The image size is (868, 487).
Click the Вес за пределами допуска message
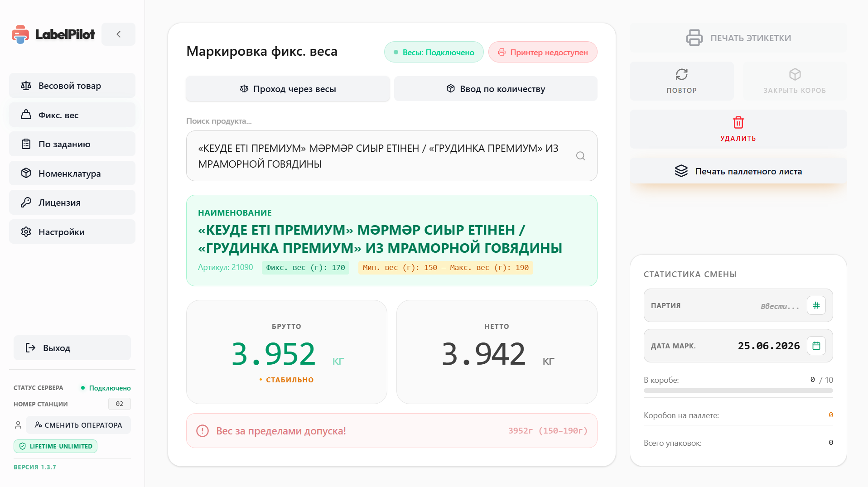281,431
